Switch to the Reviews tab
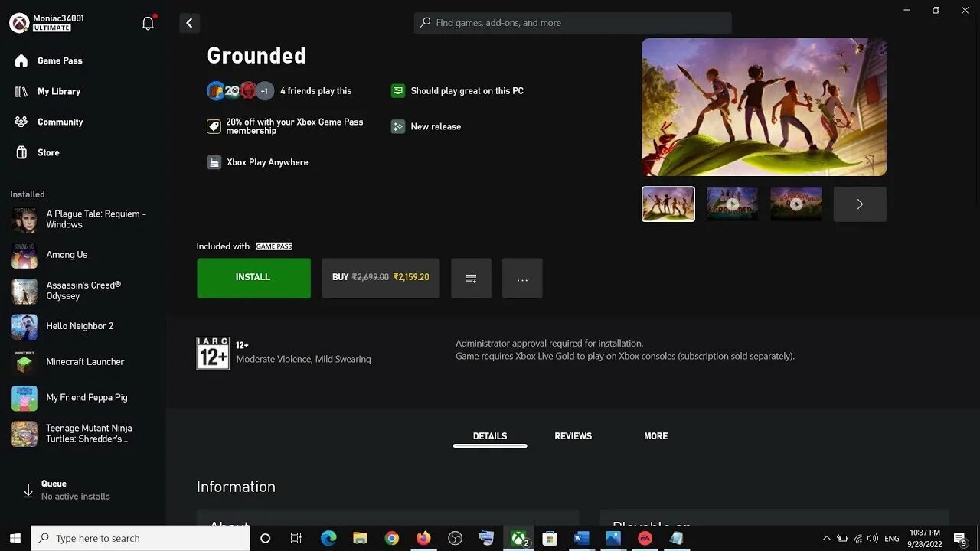 (573, 435)
